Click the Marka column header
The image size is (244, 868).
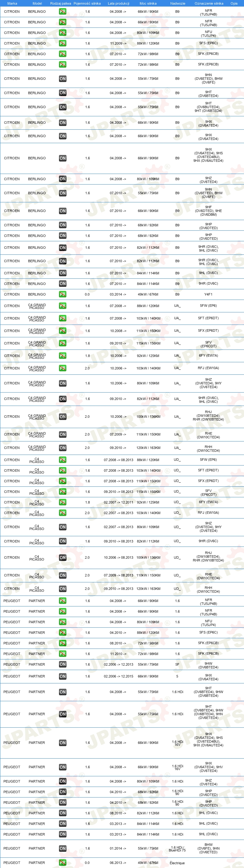[x=12, y=3]
